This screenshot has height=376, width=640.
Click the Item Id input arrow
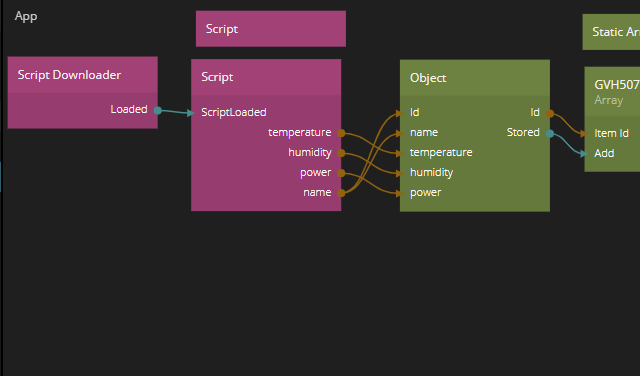click(x=584, y=133)
